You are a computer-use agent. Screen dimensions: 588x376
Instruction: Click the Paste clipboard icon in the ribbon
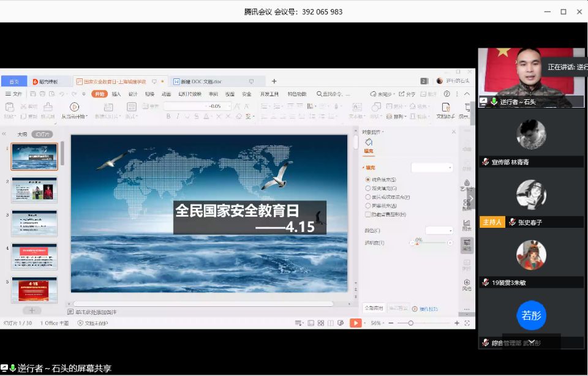[x=9, y=107]
